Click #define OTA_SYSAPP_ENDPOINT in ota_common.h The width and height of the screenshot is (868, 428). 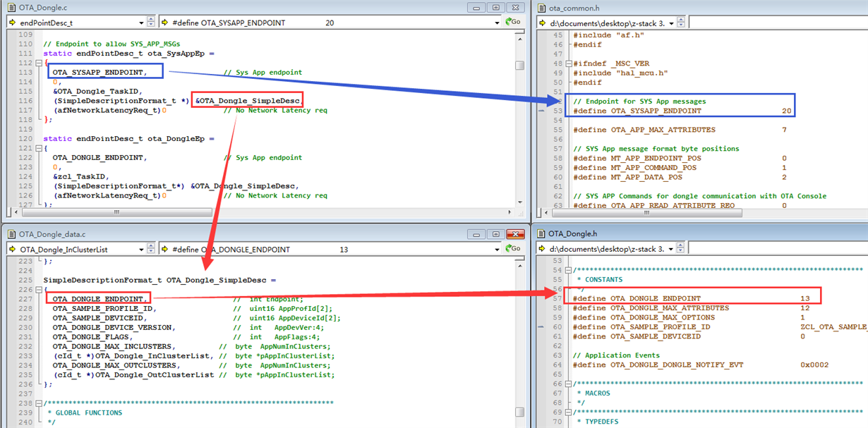click(637, 111)
